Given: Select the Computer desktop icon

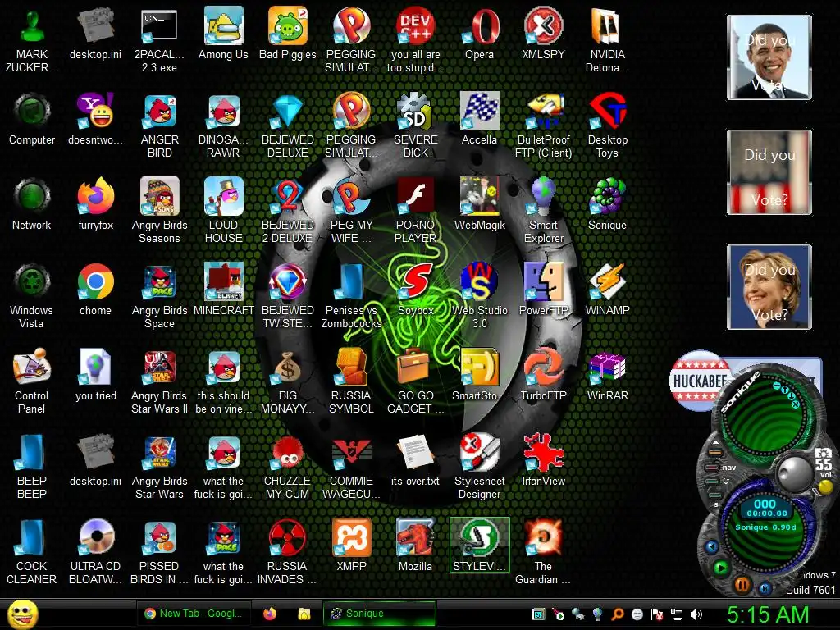Looking at the screenshot, I should (x=32, y=120).
